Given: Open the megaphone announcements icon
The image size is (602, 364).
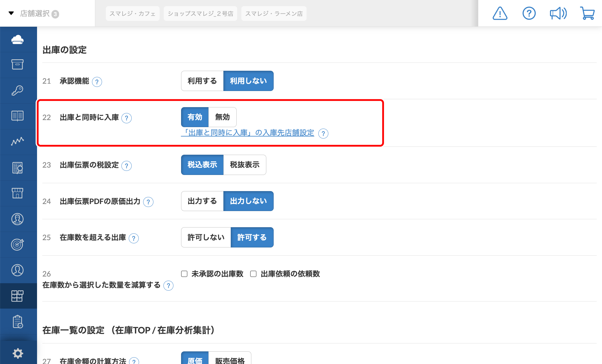Looking at the screenshot, I should (x=558, y=14).
